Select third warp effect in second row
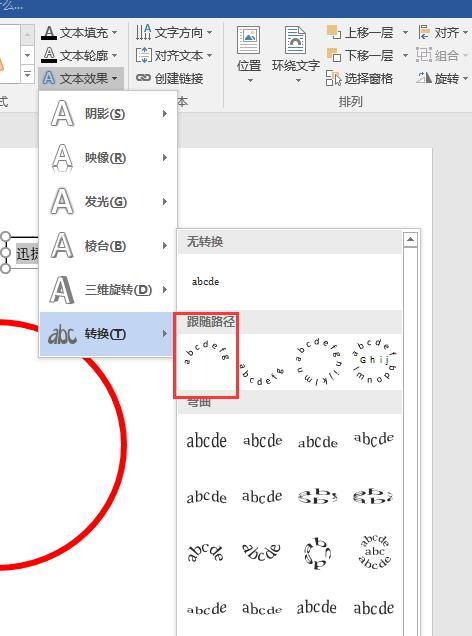Image resolution: width=472 pixels, height=636 pixels. (x=318, y=496)
